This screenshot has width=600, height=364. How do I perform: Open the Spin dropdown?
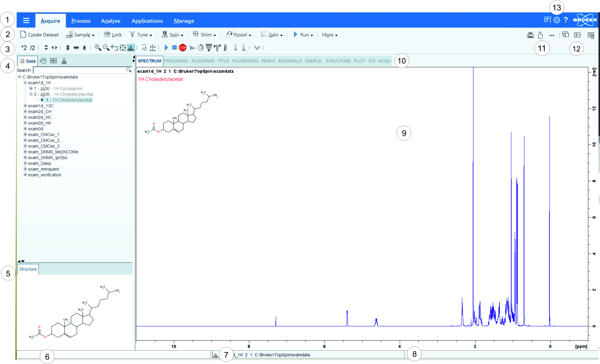(172, 35)
